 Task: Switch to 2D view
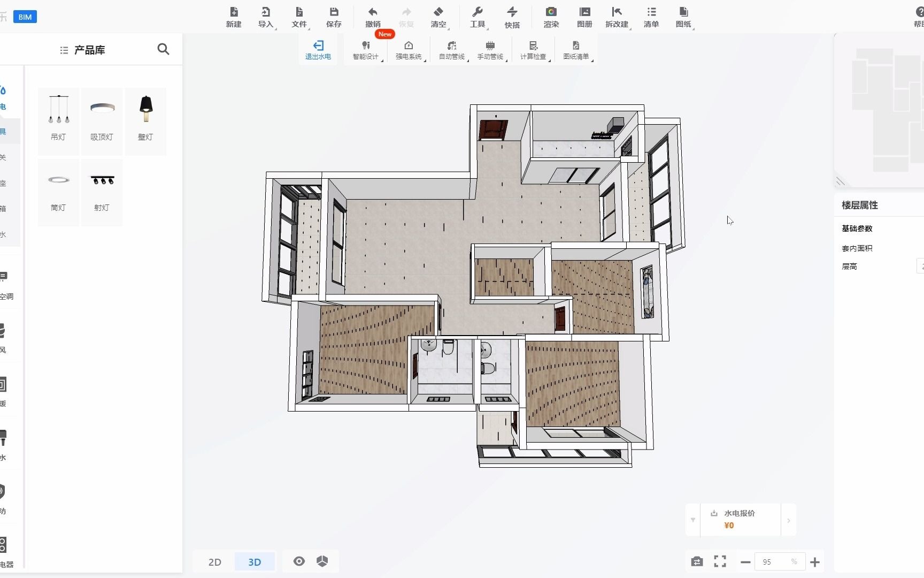pyautogui.click(x=214, y=562)
